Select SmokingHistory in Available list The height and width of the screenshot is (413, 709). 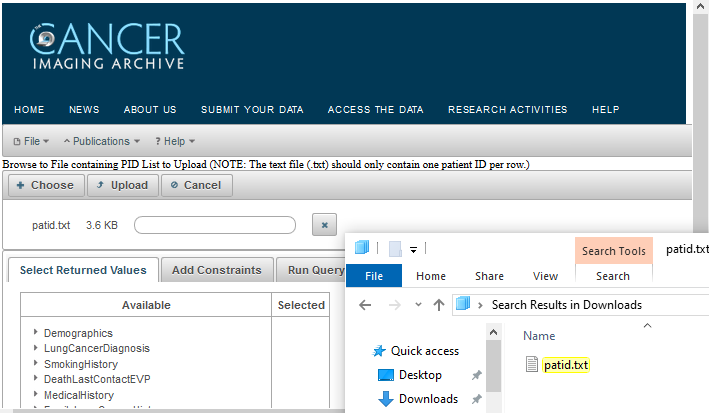81,364
